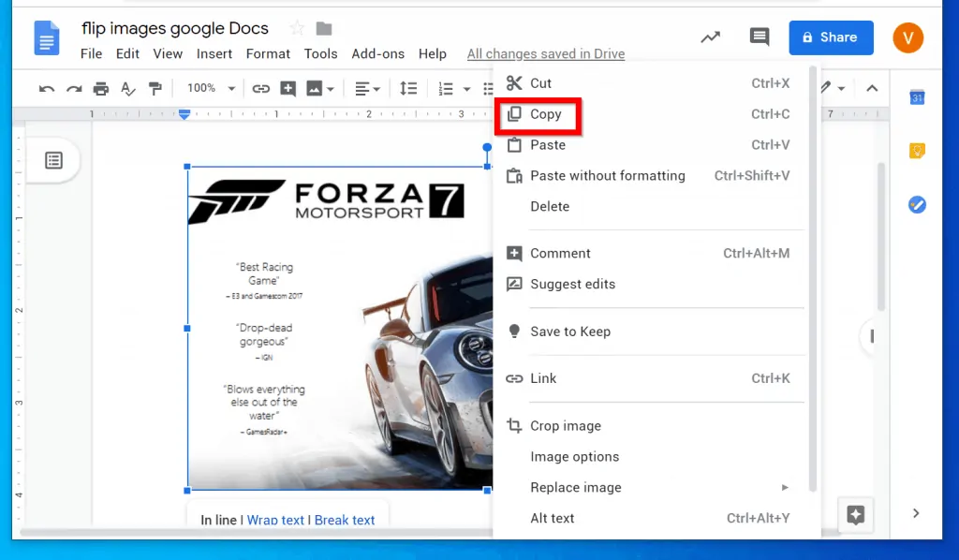959x560 pixels.
Task: Open the File menu
Action: coord(91,53)
